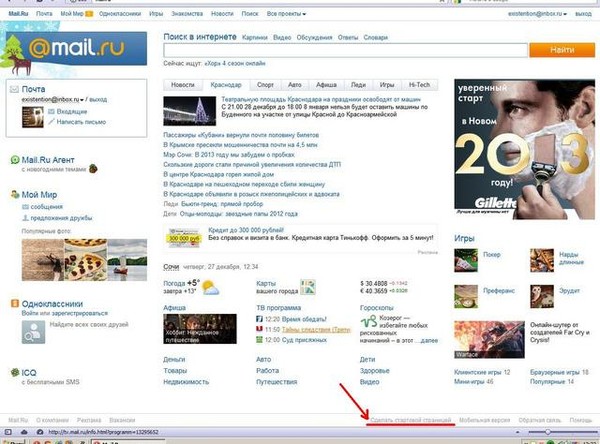Open the Афиша tab
The height and width of the screenshot is (444, 600).
coord(326,85)
